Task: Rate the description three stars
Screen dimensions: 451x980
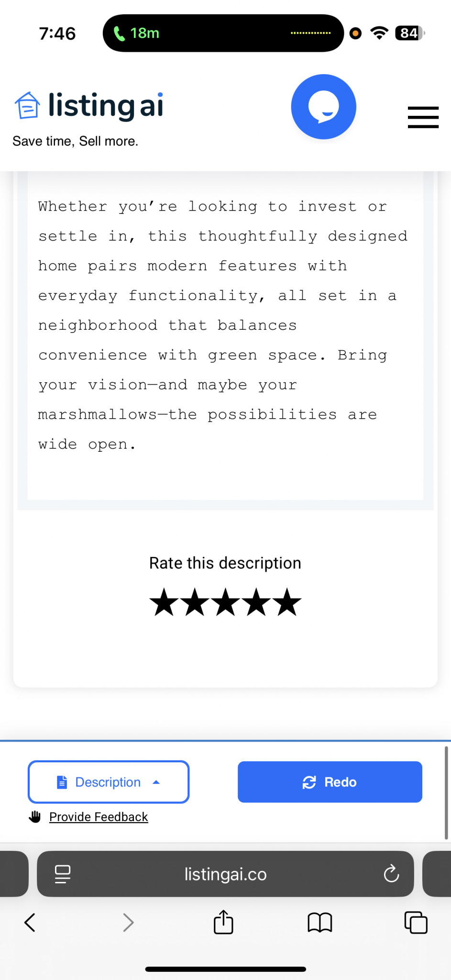Action: 225,602
